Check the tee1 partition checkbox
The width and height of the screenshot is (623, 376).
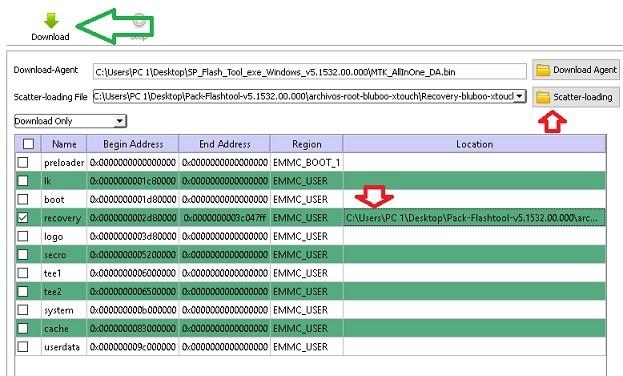[23, 273]
